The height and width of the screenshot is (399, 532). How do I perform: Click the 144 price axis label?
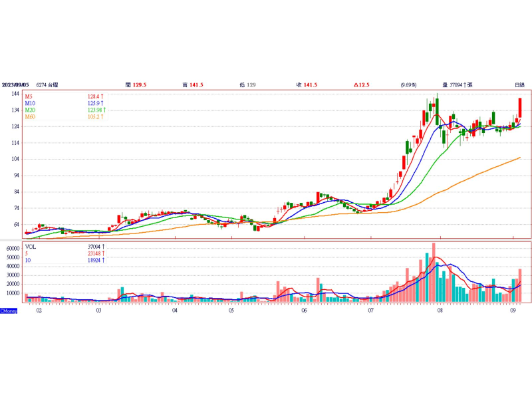(15, 94)
